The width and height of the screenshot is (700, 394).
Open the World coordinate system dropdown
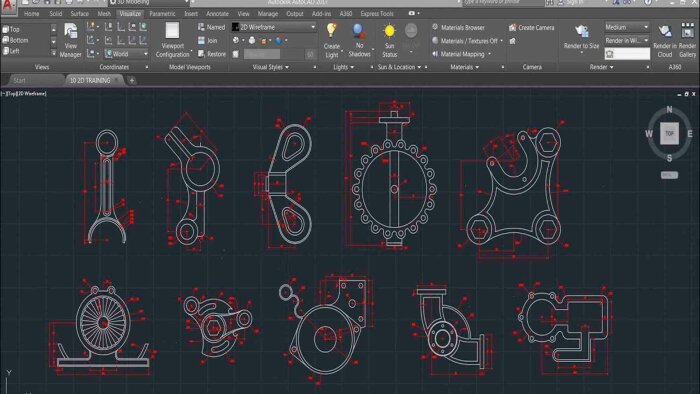(126, 54)
